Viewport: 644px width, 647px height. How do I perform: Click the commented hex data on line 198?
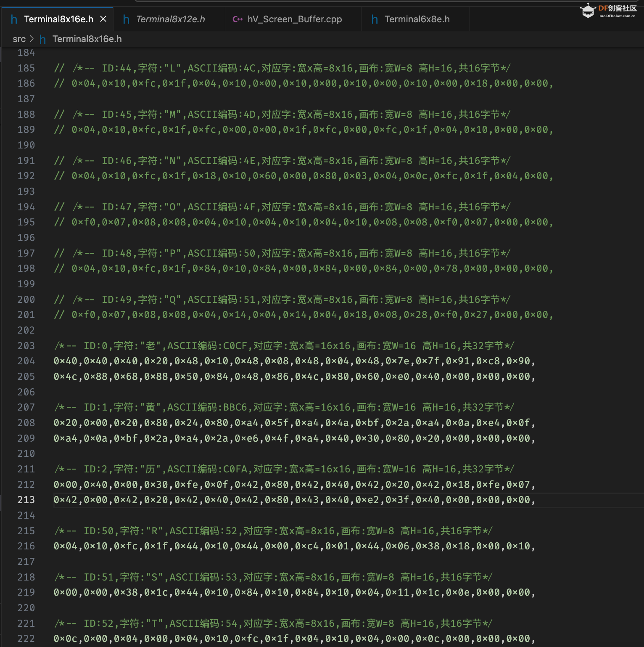[304, 268]
